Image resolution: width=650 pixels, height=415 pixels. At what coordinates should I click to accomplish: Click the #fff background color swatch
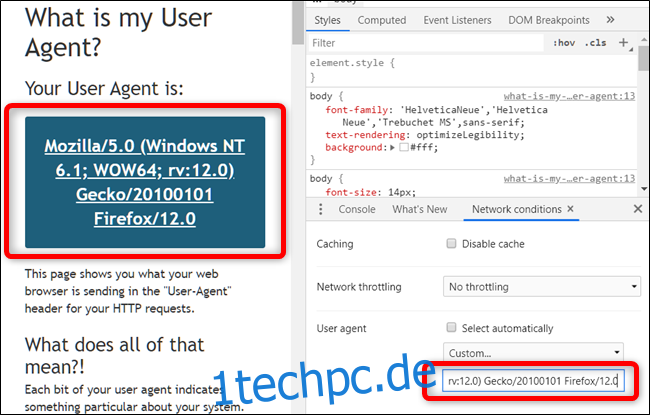click(x=402, y=148)
